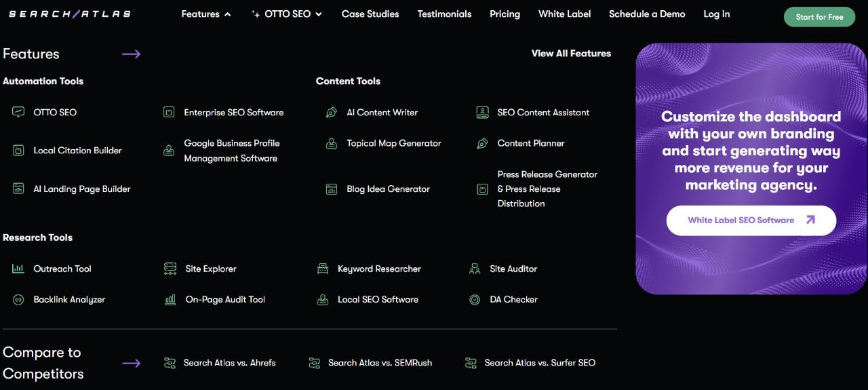Screen dimensions: 868x390
Task: Click the Search Atlas vs. Surfer SEO icon
Action: [471, 363]
